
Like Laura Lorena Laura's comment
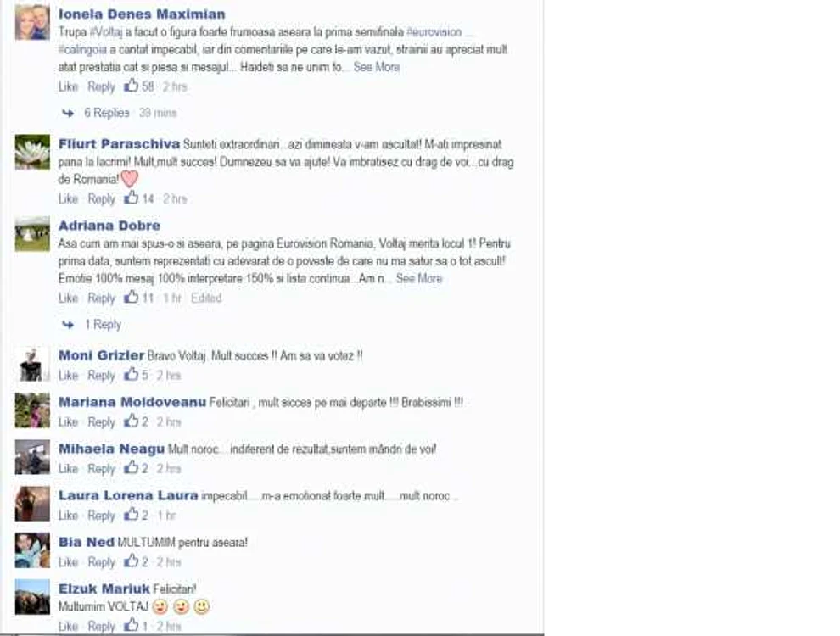click(68, 516)
